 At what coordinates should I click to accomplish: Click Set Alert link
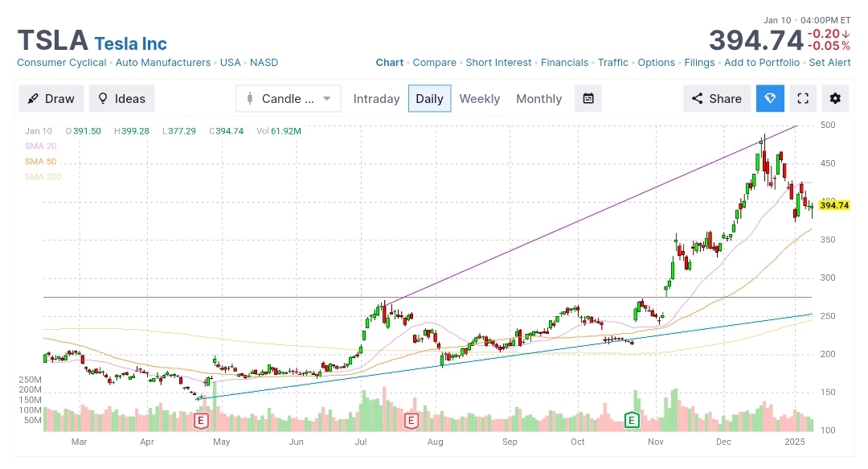click(829, 63)
